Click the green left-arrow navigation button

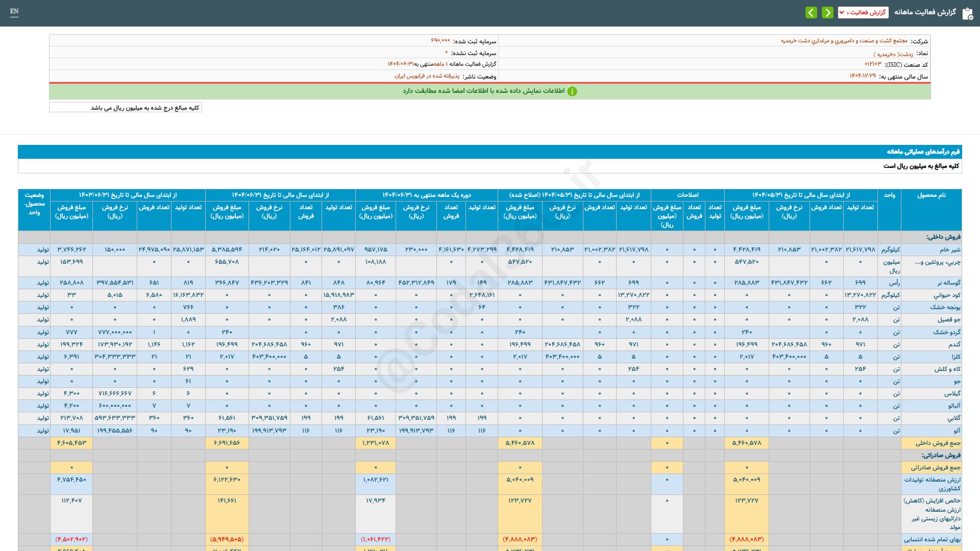click(811, 12)
